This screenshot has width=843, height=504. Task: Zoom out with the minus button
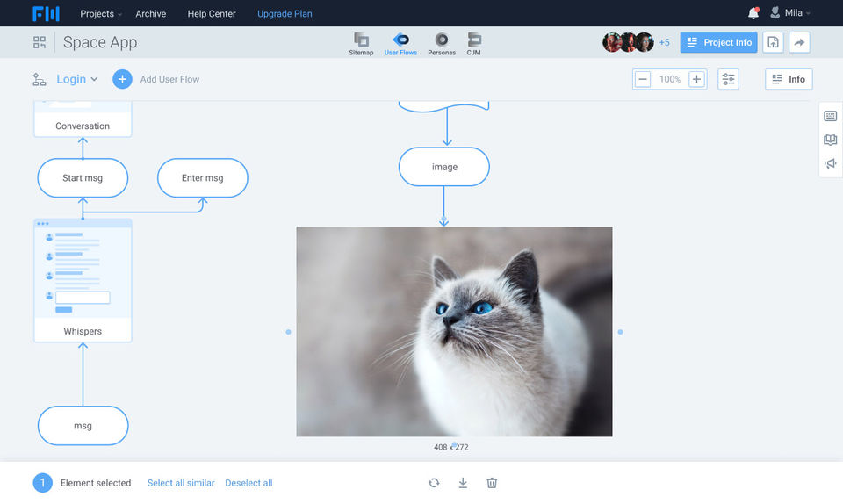(643, 80)
